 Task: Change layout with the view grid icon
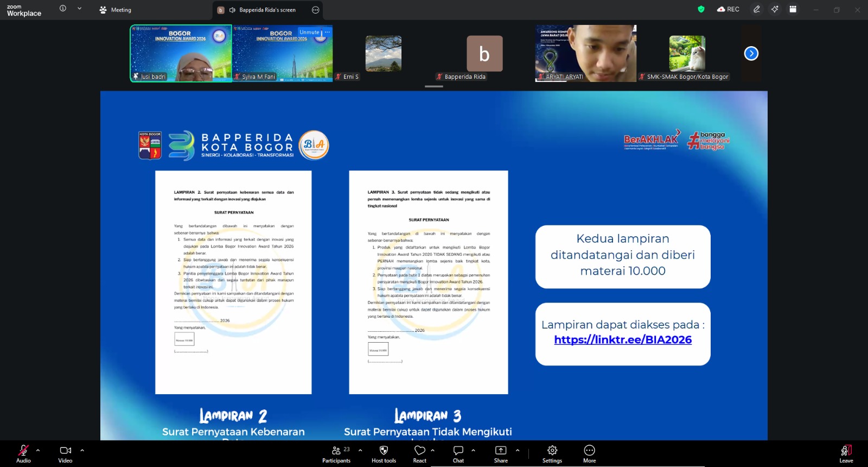(x=793, y=9)
